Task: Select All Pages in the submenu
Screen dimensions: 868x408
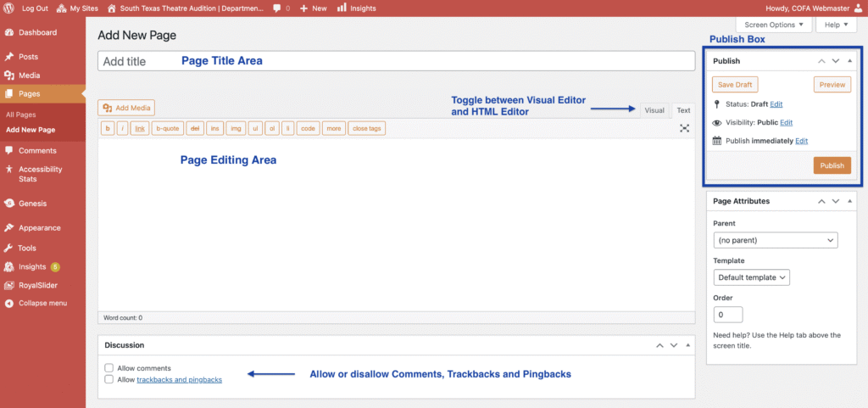Action: coord(21,114)
